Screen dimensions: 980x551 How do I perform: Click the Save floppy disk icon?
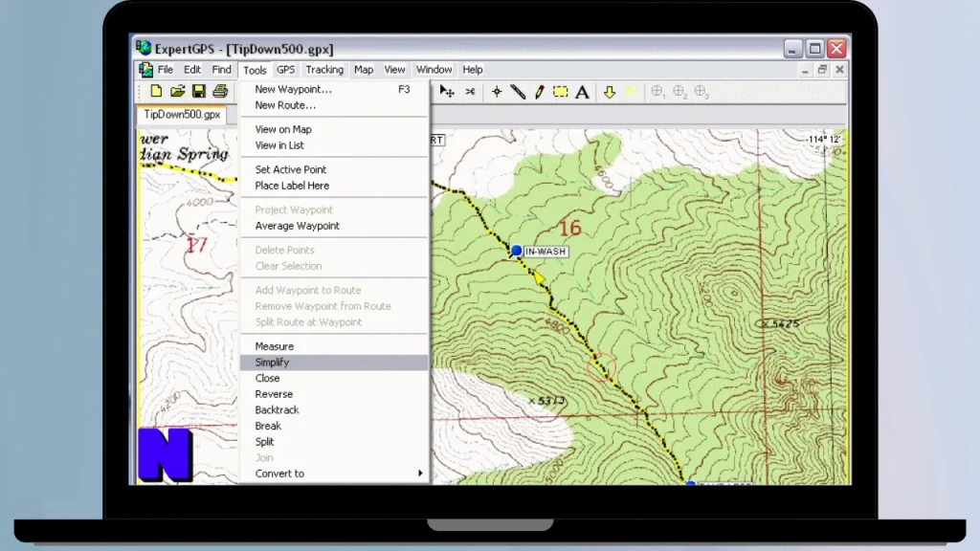click(199, 91)
